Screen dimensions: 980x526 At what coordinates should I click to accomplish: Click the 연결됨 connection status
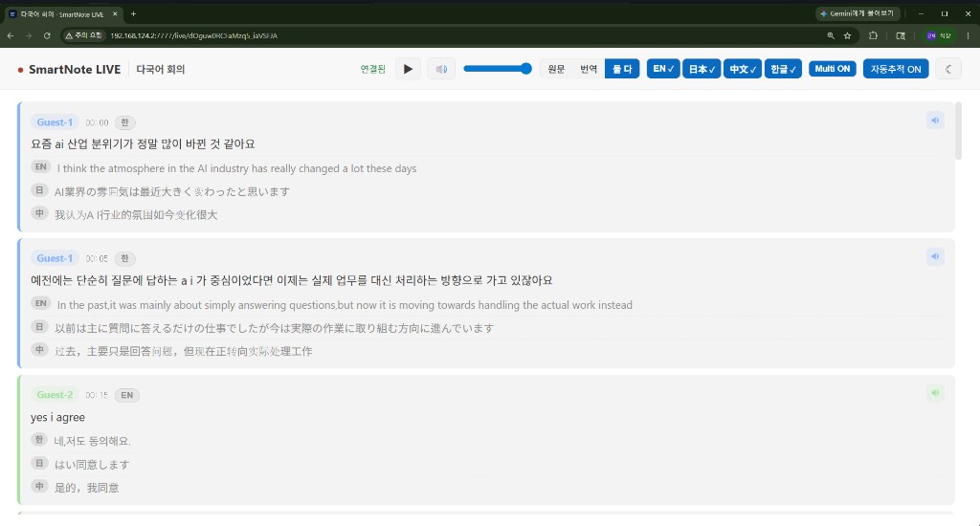pyautogui.click(x=372, y=69)
